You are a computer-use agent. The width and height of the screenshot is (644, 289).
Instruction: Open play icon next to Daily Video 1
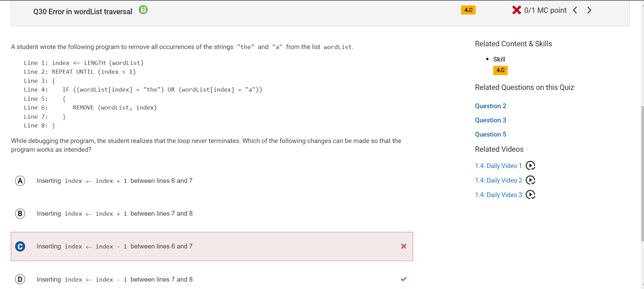(x=530, y=166)
